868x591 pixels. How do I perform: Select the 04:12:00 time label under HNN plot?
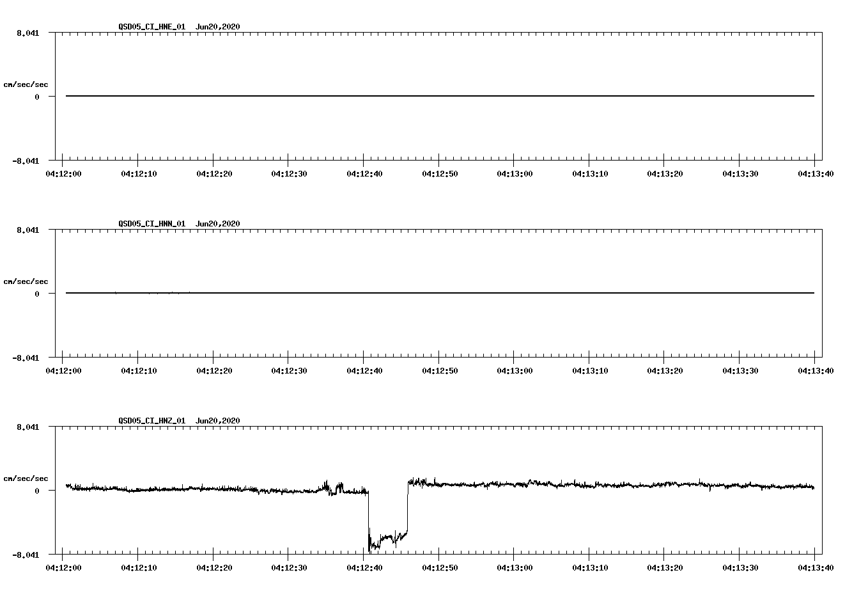(63, 370)
